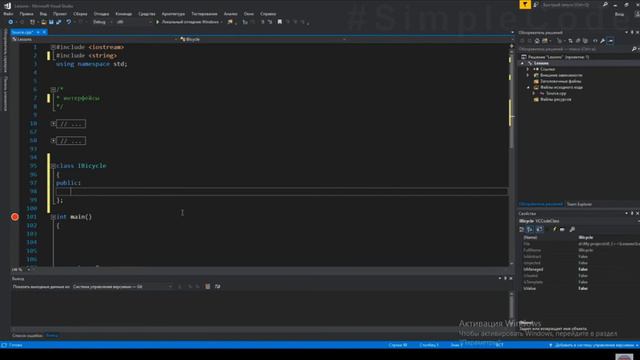Open the x86 platform dropdown
The image size is (640, 360).
click(x=134, y=22)
